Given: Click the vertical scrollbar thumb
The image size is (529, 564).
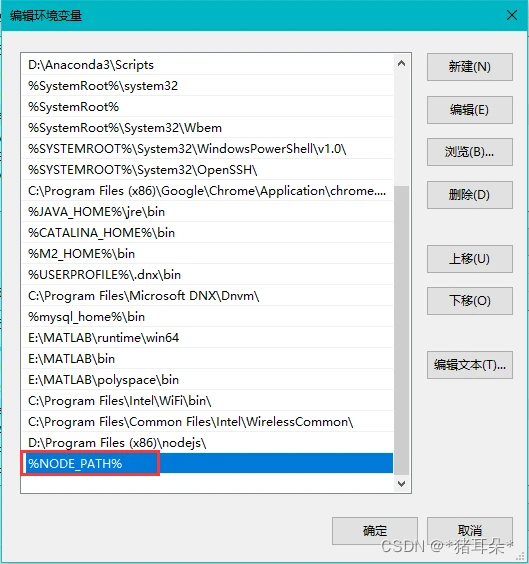Looking at the screenshot, I should pos(401,330).
